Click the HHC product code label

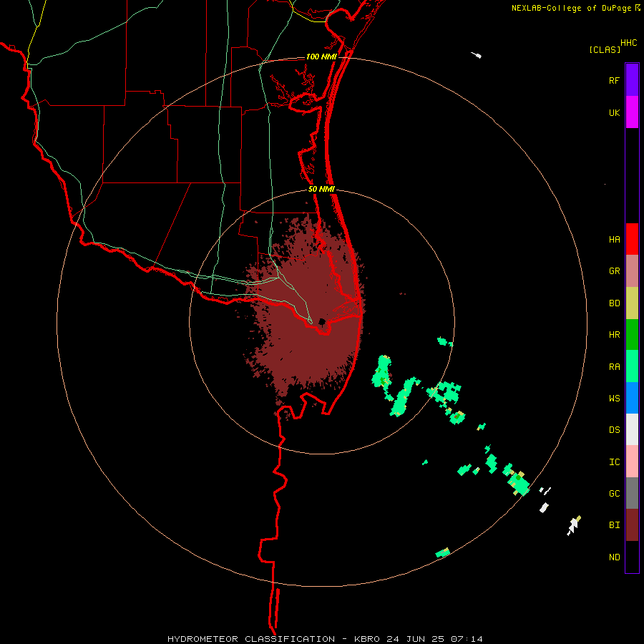628,43
